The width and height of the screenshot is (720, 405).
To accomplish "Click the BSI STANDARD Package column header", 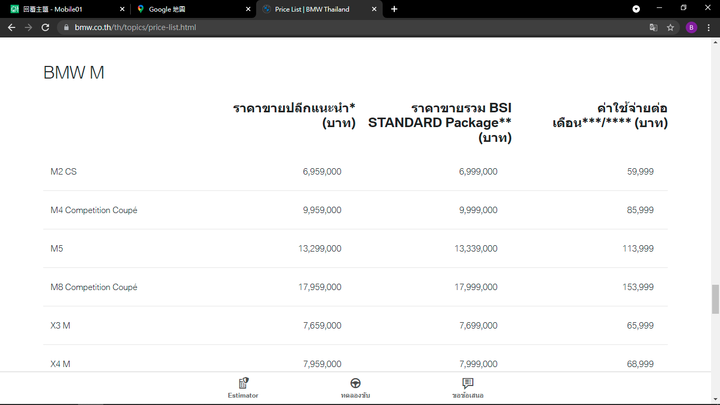I will coord(439,123).
